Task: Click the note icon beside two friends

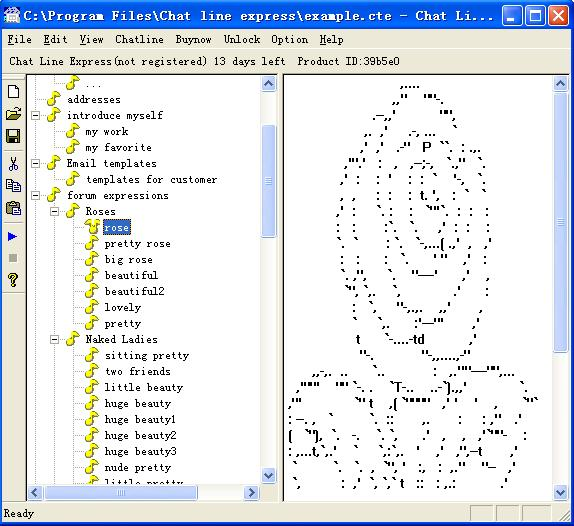Action: pos(92,371)
